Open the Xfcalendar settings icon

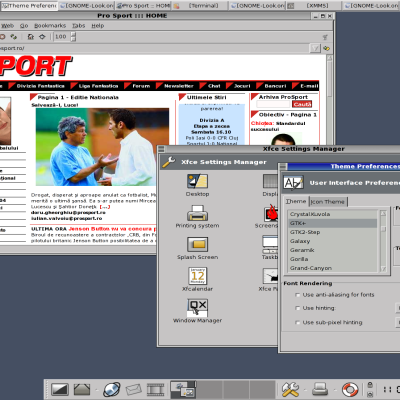197,276
